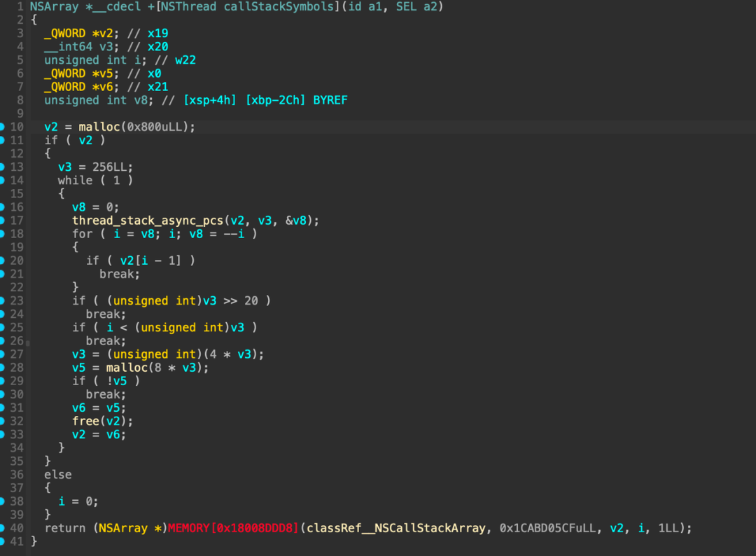756x556 pixels.
Task: Toggle breakpoint dot on line 17
Action: 1,221
